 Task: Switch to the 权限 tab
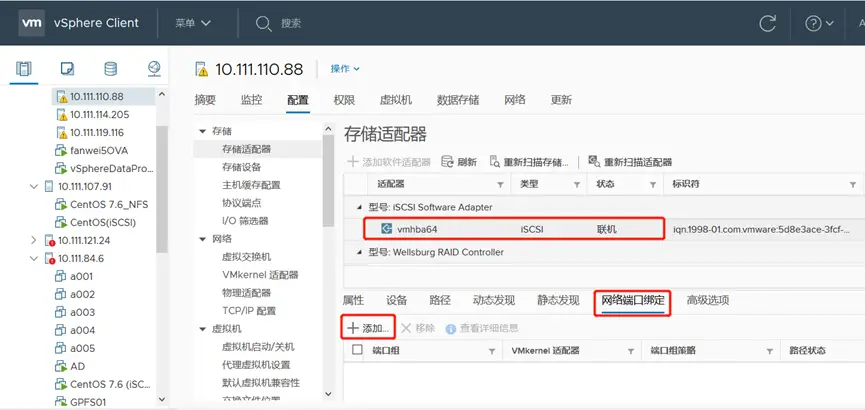[x=344, y=100]
